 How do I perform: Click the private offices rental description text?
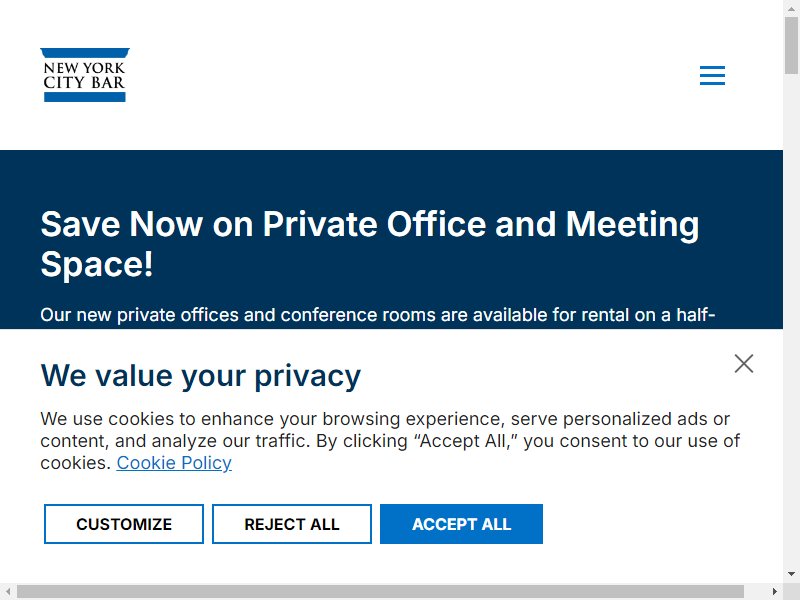(378, 315)
